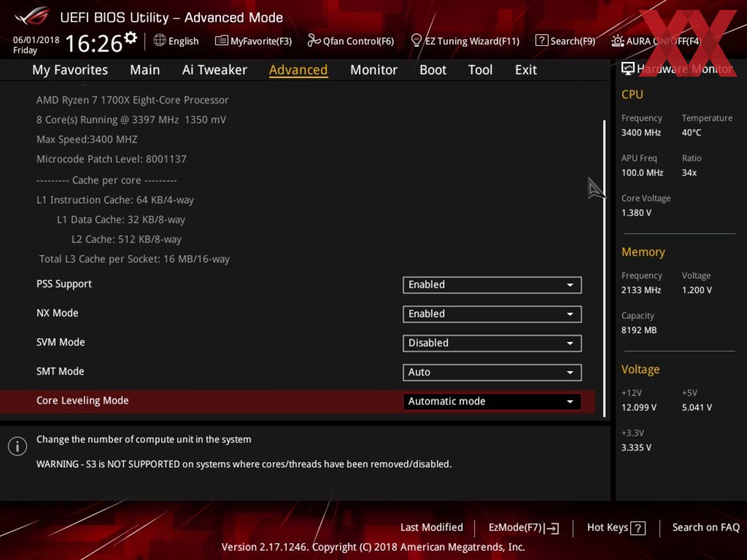Click the settings list vertical scrollbar
Image resolution: width=747 pixels, height=560 pixels.
click(604, 268)
